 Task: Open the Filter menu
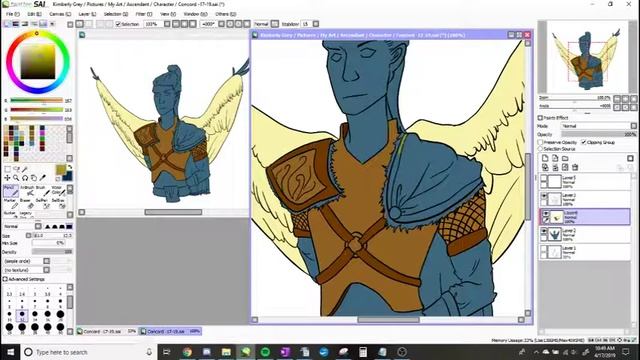(x=144, y=14)
